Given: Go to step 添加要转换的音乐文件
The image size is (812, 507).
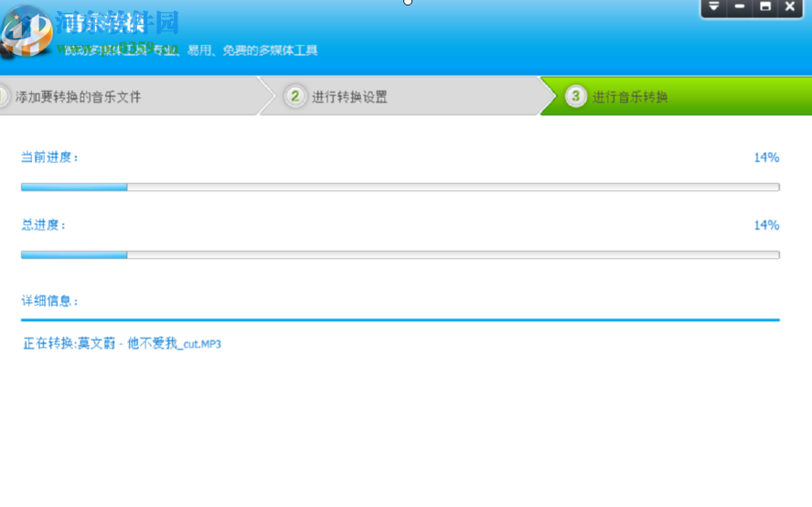Looking at the screenshot, I should [130, 96].
